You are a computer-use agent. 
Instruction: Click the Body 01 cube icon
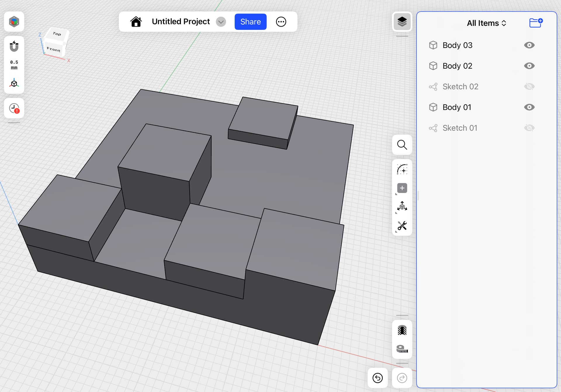point(433,107)
